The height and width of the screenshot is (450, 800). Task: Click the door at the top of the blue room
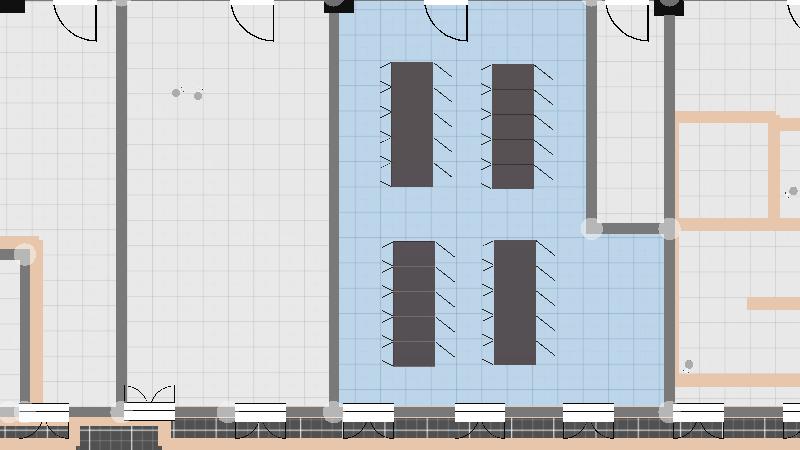(x=447, y=20)
